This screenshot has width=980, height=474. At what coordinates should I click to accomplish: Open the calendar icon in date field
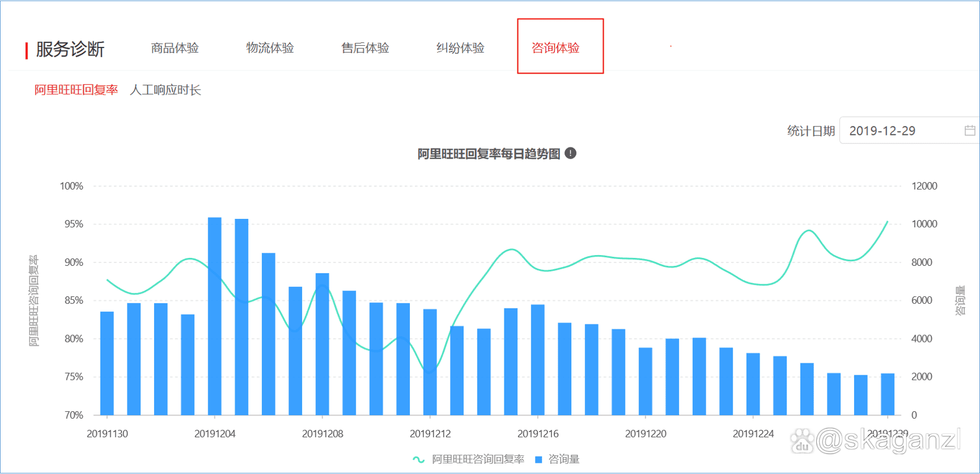click(x=969, y=130)
